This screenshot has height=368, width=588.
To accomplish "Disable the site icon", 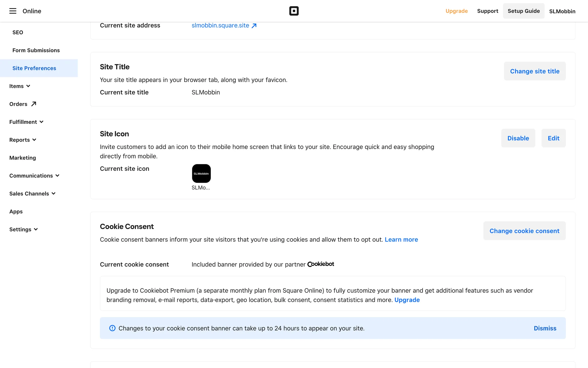I will coord(518,138).
